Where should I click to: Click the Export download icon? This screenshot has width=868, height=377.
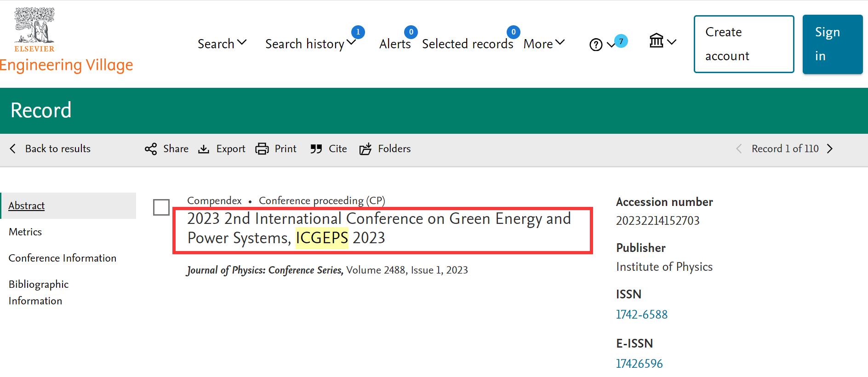point(204,149)
